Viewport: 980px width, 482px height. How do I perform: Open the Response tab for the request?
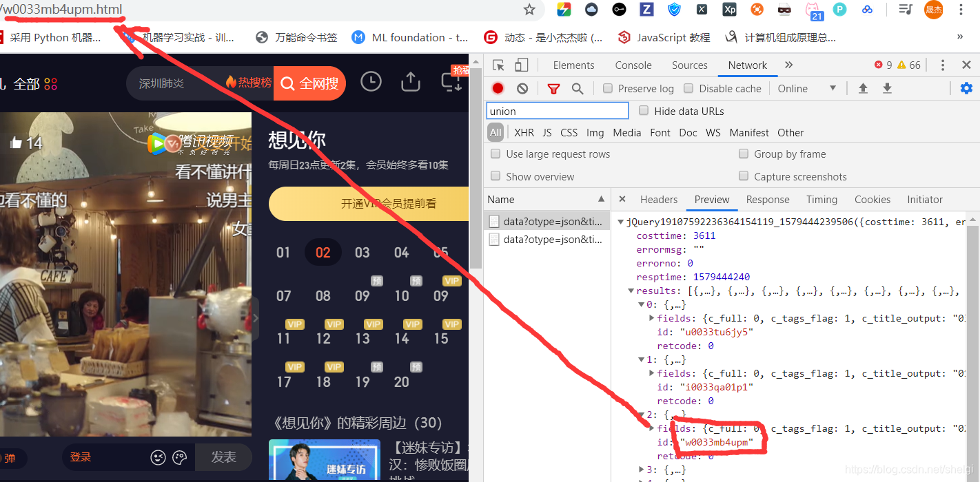767,199
